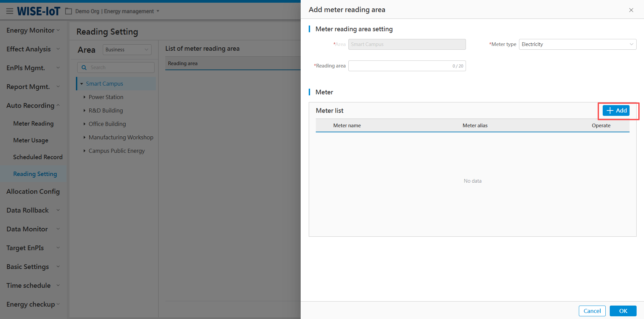This screenshot has height=319, width=644.
Task: Expand the R&D Building tree node
Action: 84,110
